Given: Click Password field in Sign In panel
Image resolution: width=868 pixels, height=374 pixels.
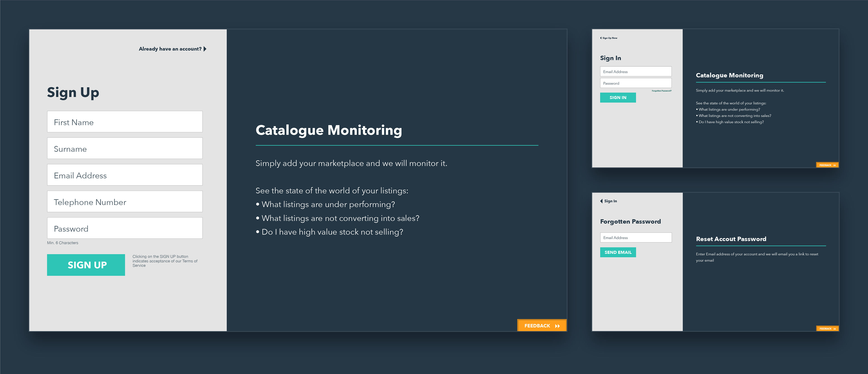Looking at the screenshot, I should pyautogui.click(x=635, y=83).
